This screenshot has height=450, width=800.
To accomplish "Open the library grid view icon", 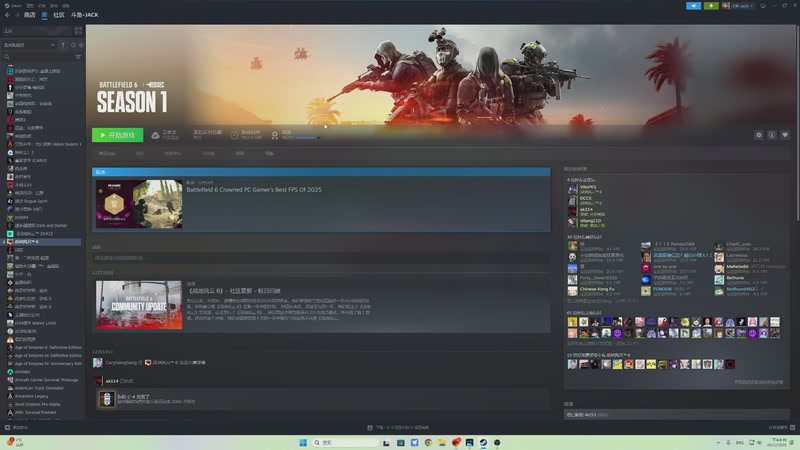I will [x=78, y=31].
